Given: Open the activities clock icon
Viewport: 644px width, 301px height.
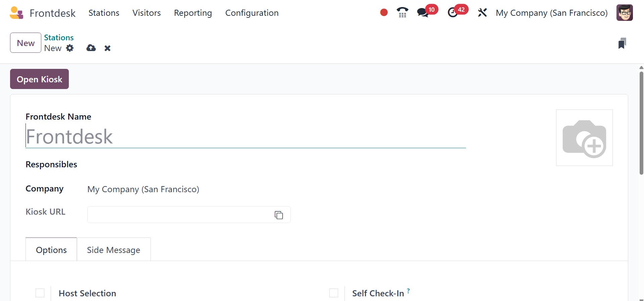Looking at the screenshot, I should point(453,13).
